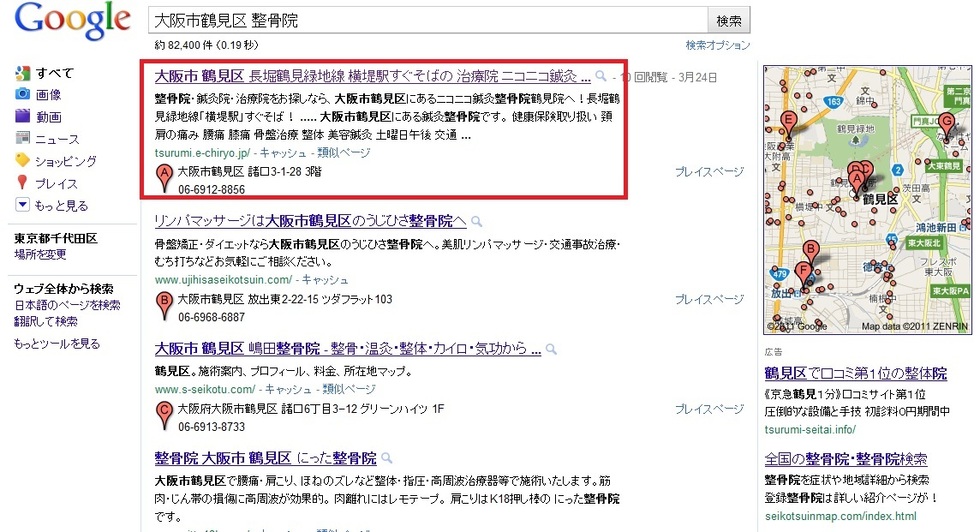This screenshot has width=980, height=532.
Task: Click marker B on the map
Action: click(x=811, y=253)
